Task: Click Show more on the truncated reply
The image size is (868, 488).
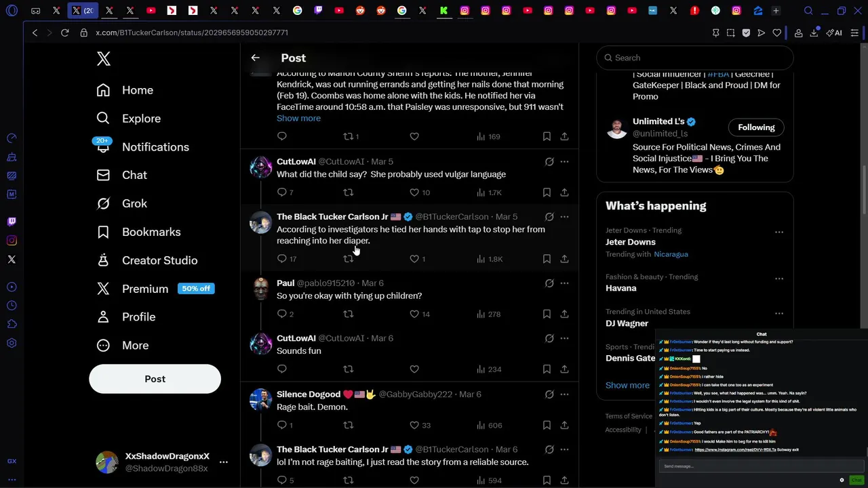Action: (x=298, y=118)
